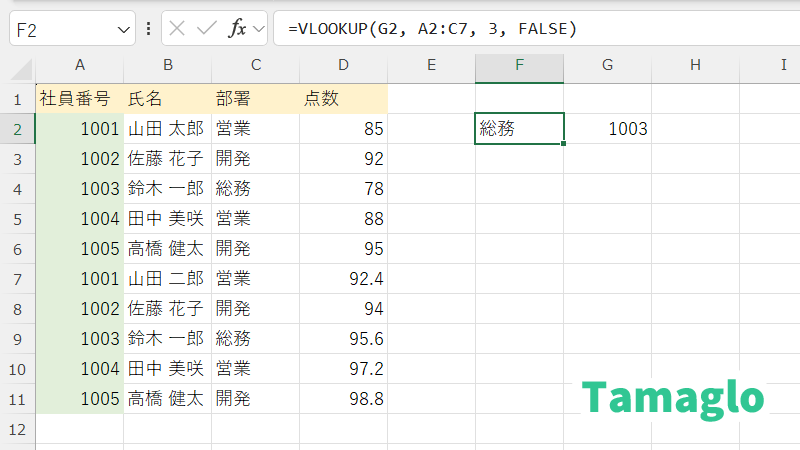Click the cell with score 98.8

343,398
